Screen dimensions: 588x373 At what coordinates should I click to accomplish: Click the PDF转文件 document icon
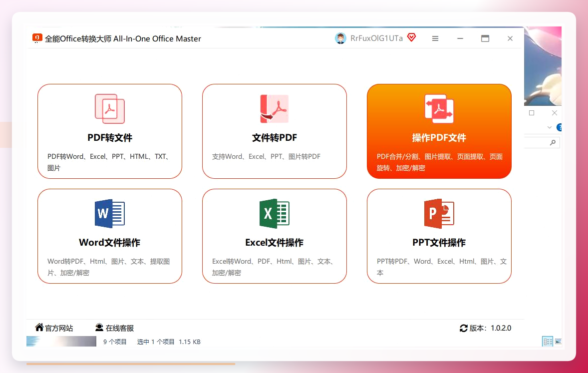pos(109,109)
